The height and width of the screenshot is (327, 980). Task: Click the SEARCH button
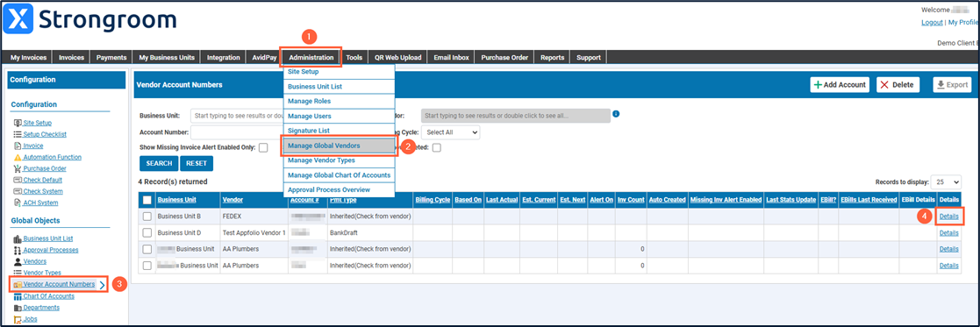point(160,163)
